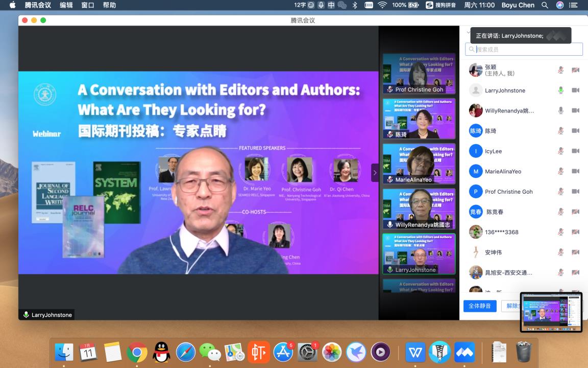588x368 pixels.
Task: Launch QQ penguin app from dock
Action: tap(161, 352)
